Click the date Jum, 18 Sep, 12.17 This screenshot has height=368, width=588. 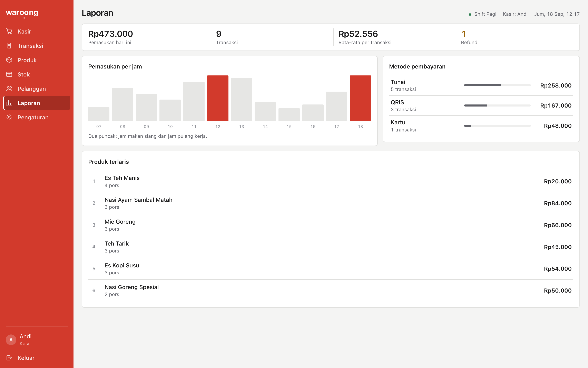click(x=557, y=14)
